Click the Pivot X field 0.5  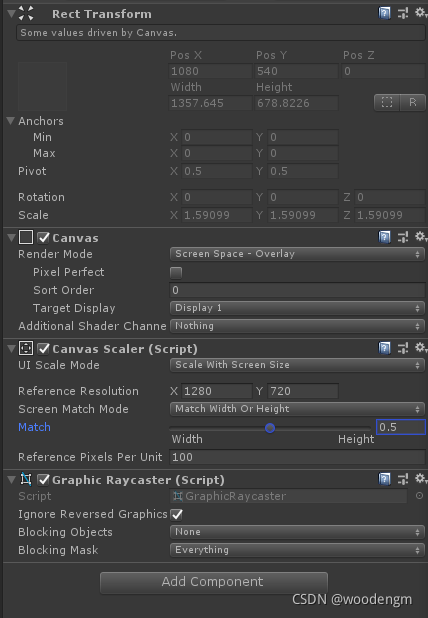[x=216, y=171]
